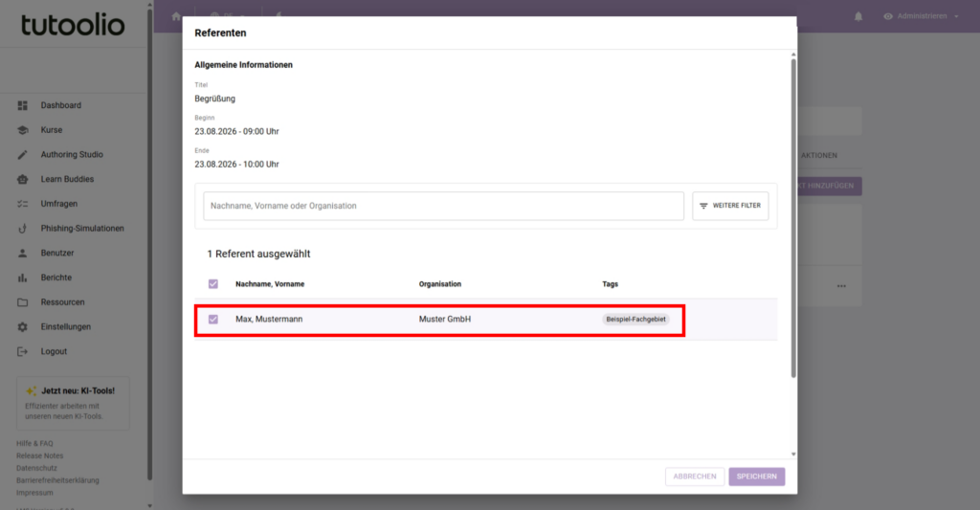
Task: Go to Kurse in the sidebar
Action: coord(52,130)
